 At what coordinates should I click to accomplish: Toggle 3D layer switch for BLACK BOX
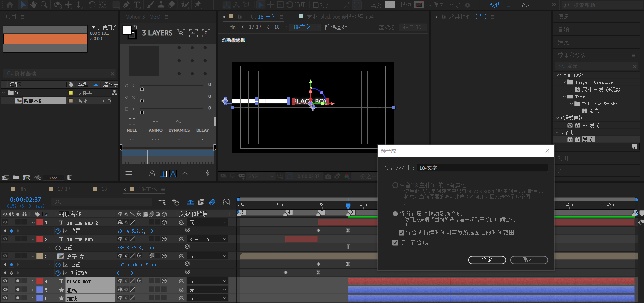pos(164,281)
